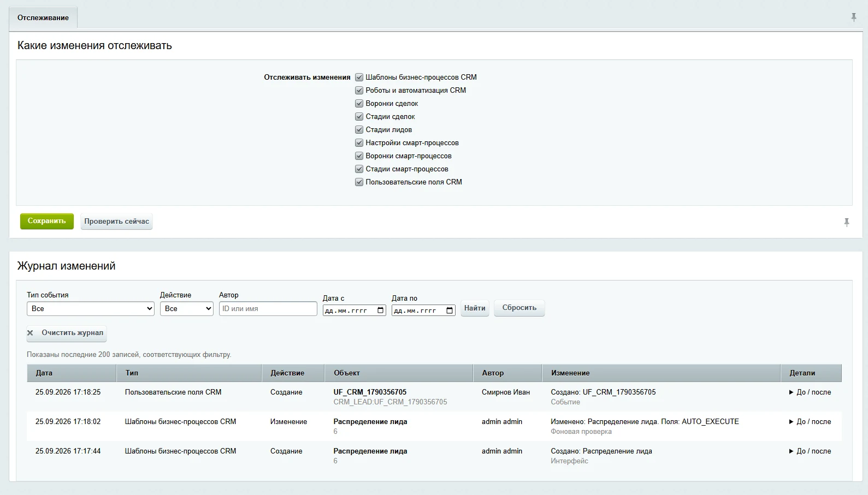This screenshot has width=868, height=495.
Task: Click date cell 25.09.2026 17:18:25
Action: click(68, 392)
